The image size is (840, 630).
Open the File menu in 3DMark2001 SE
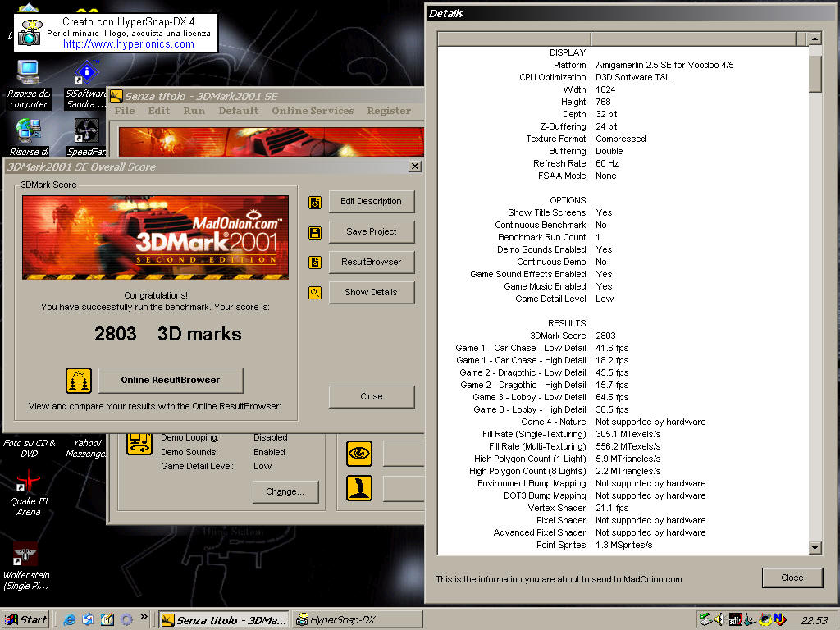click(125, 111)
